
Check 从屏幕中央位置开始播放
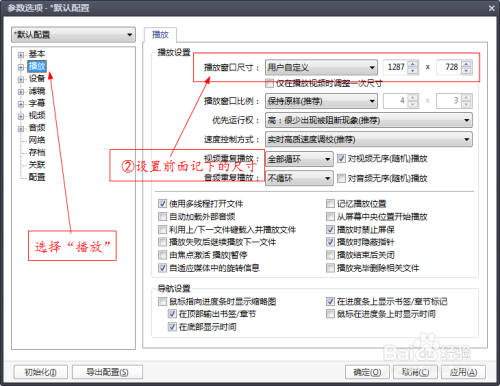click(330, 217)
